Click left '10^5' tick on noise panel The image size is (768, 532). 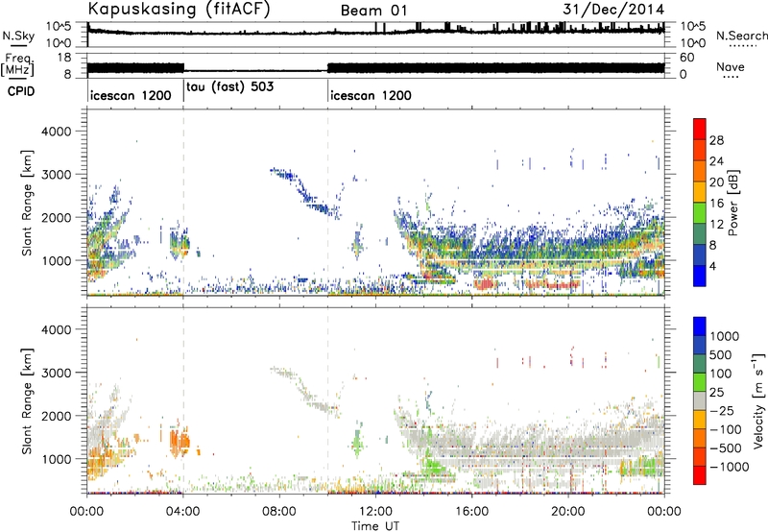tap(59, 26)
